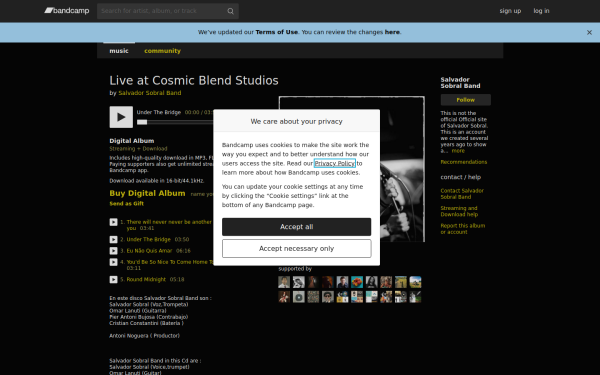The width and height of the screenshot is (600, 375).
Task: Open first supporter avatar in top row
Action: pos(284,282)
